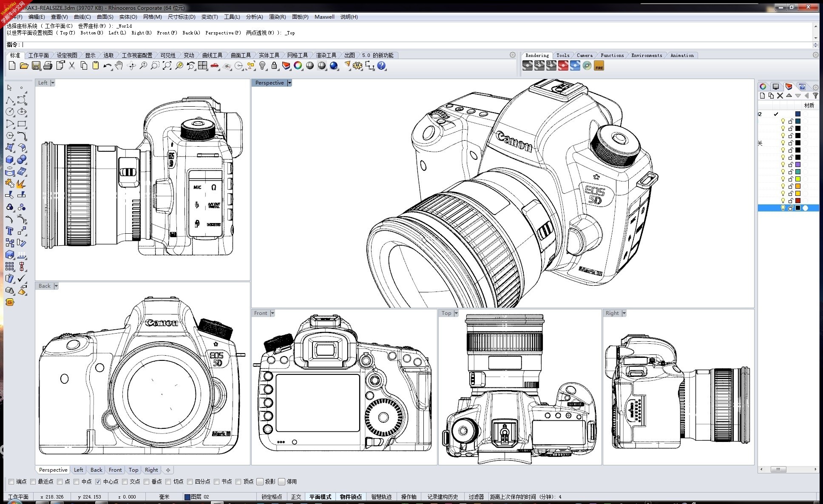Click the Four Viewports layout icon

[x=203, y=65]
